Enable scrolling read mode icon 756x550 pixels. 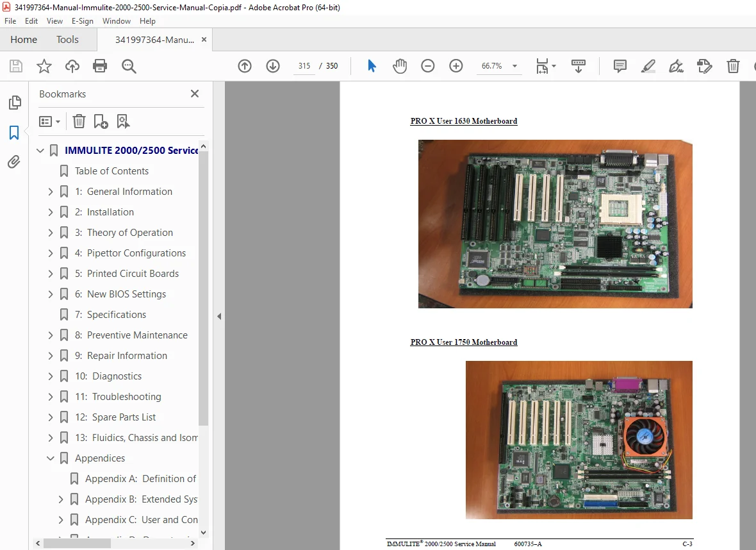578,66
